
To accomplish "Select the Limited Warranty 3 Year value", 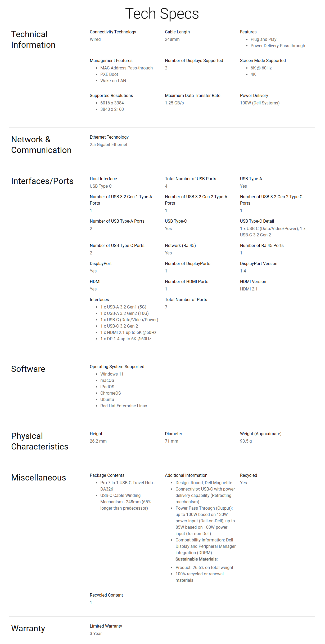I will pyautogui.click(x=96, y=633).
